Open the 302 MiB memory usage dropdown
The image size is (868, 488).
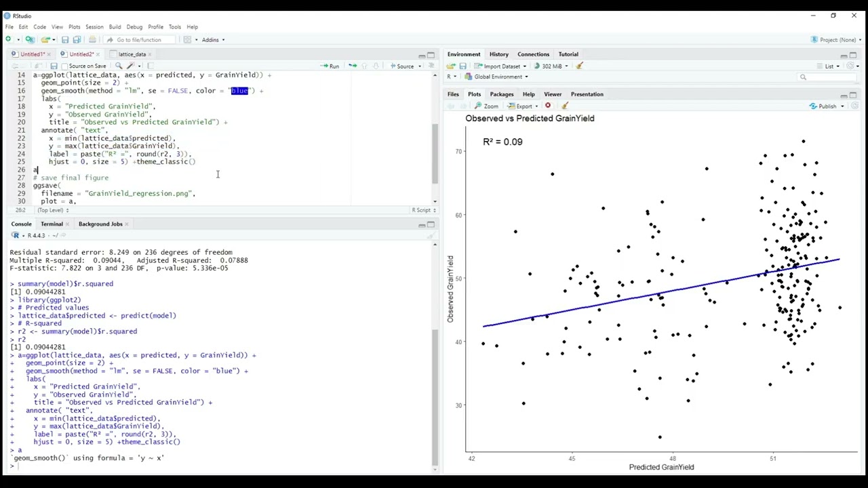[551, 66]
